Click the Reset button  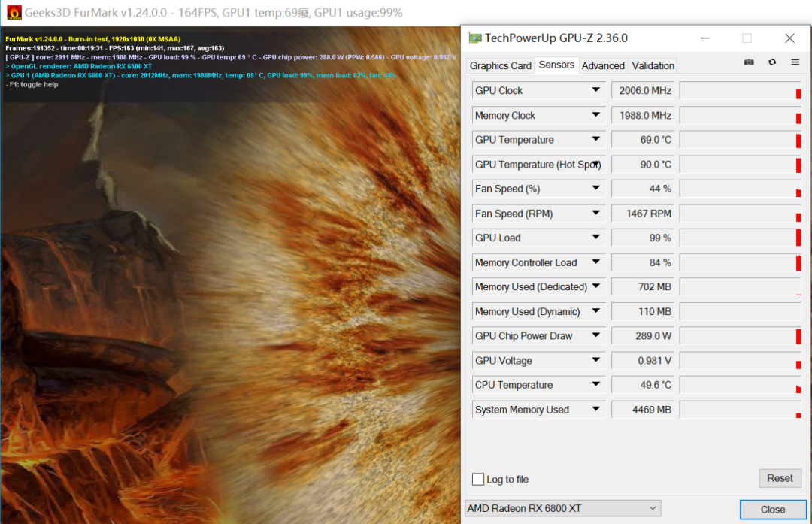[x=780, y=478]
